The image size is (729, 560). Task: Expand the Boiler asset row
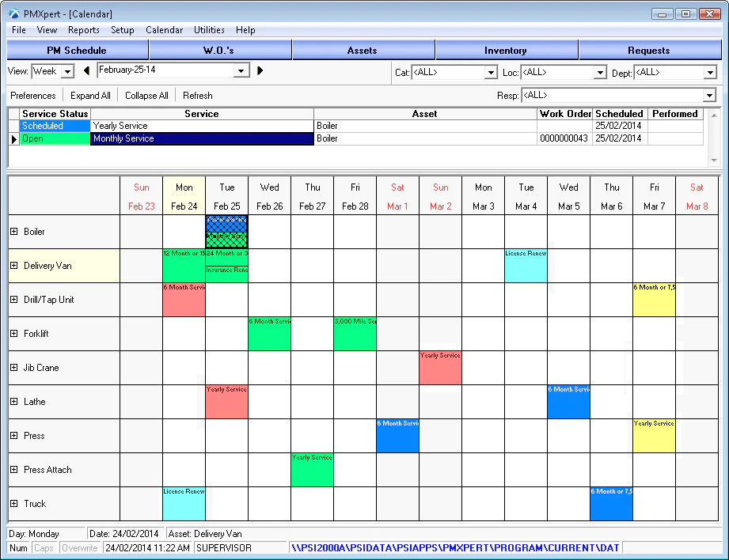coord(14,232)
